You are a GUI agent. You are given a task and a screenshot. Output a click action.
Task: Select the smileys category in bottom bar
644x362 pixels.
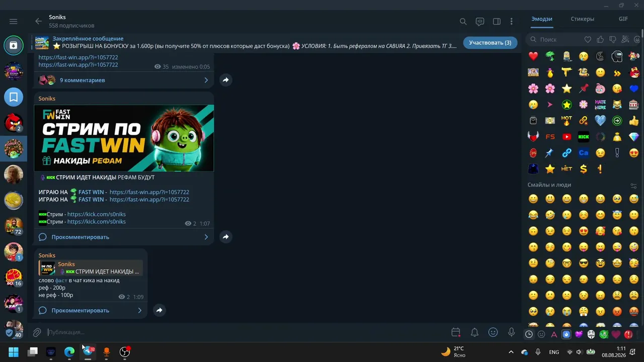click(x=541, y=334)
